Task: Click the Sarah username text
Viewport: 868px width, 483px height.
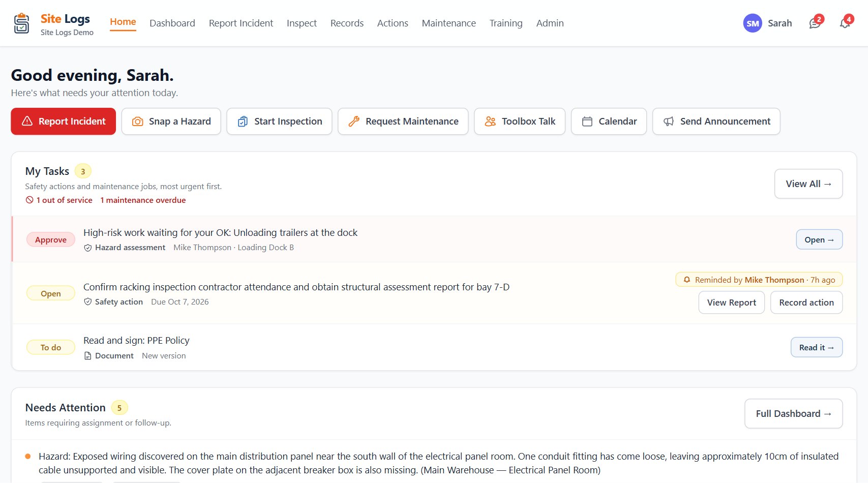Action: [780, 23]
